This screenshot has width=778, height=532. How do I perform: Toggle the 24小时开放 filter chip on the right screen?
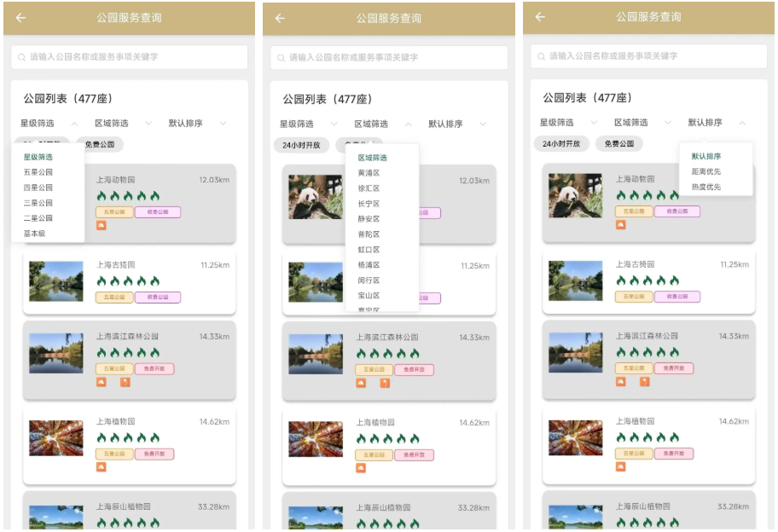pos(561,144)
